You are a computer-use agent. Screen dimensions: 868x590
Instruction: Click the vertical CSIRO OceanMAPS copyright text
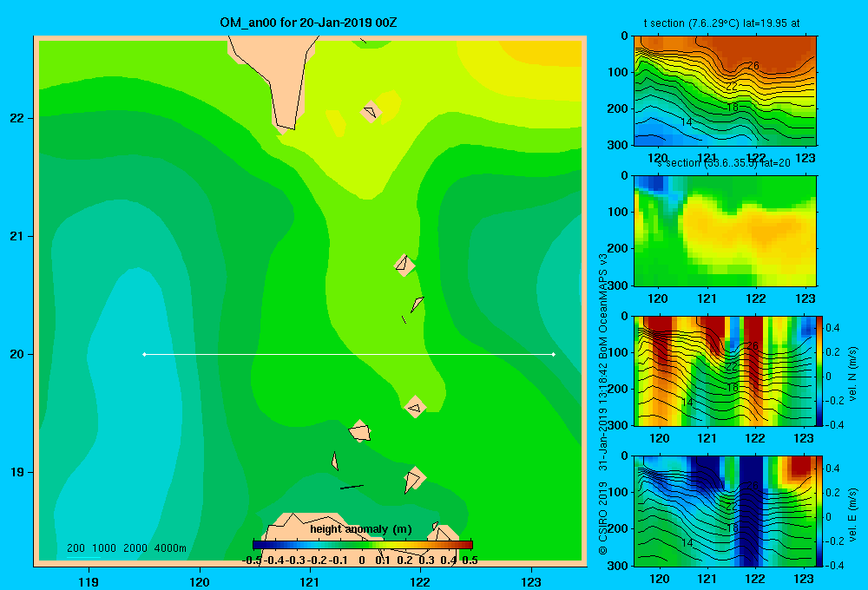coord(603,404)
